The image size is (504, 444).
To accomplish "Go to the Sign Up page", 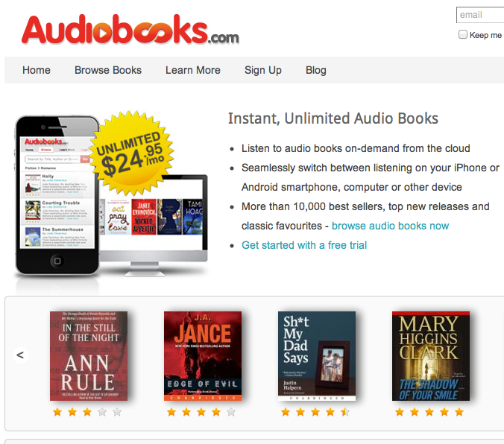I will coord(263,70).
